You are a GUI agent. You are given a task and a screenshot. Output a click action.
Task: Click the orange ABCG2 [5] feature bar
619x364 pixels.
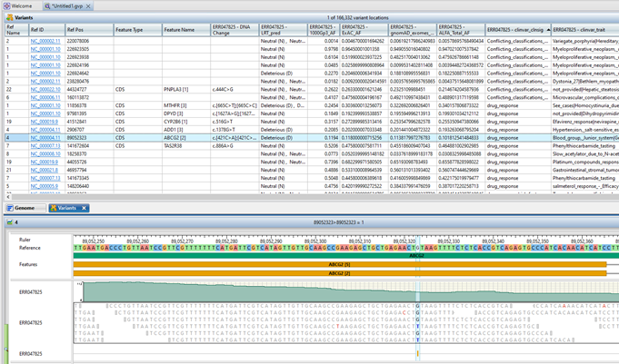341,263
